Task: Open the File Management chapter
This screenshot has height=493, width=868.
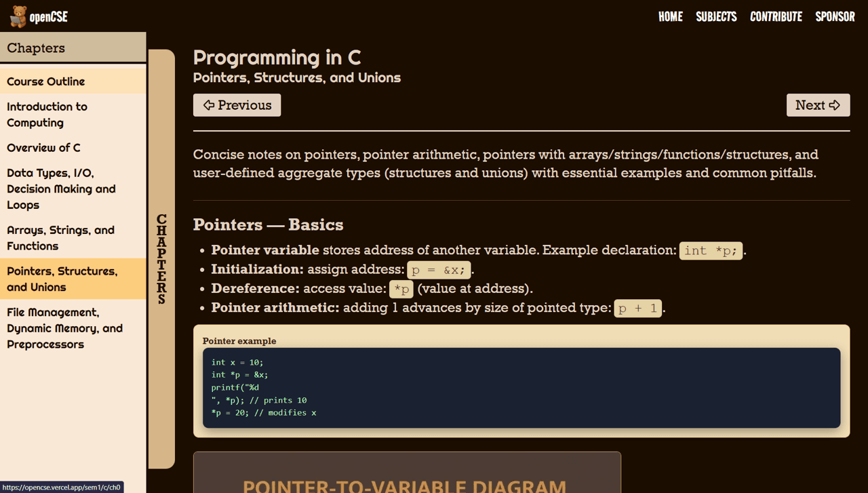Action: (x=64, y=328)
